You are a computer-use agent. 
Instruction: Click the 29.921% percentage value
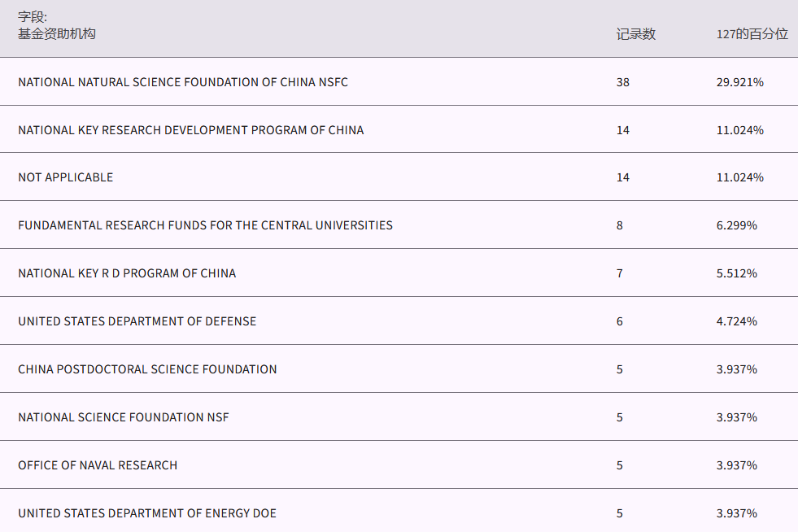(x=739, y=82)
